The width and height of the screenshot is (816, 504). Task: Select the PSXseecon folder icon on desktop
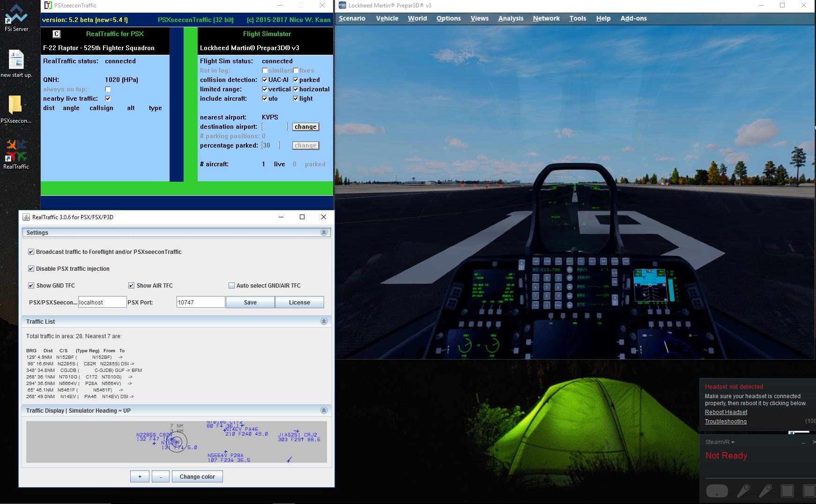coord(16,109)
